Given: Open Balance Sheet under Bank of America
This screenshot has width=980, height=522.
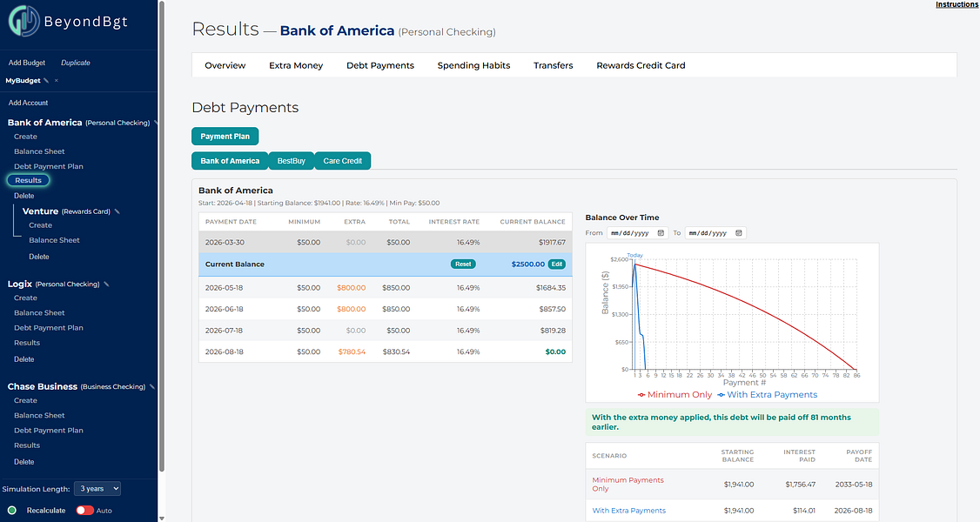Looking at the screenshot, I should pos(39,151).
